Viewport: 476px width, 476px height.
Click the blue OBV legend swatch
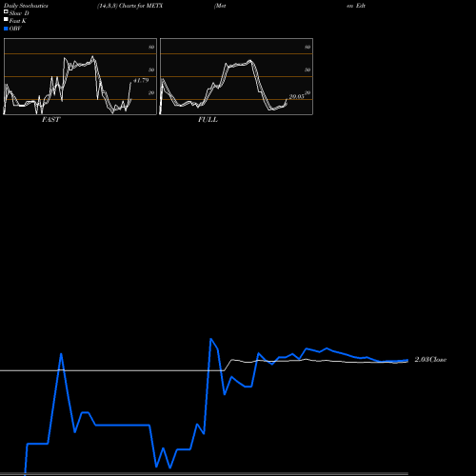coord(6,29)
